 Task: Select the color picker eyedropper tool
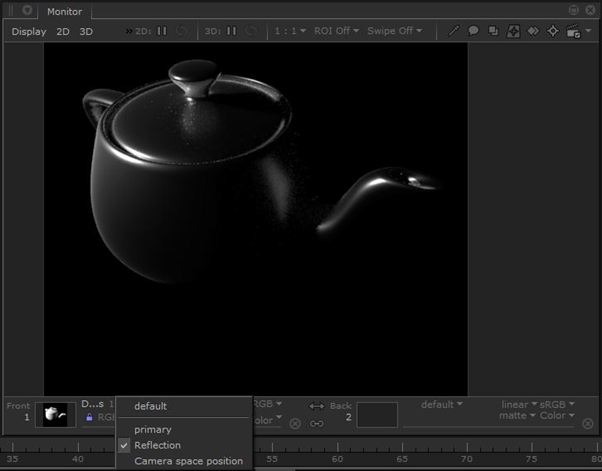pos(454,31)
